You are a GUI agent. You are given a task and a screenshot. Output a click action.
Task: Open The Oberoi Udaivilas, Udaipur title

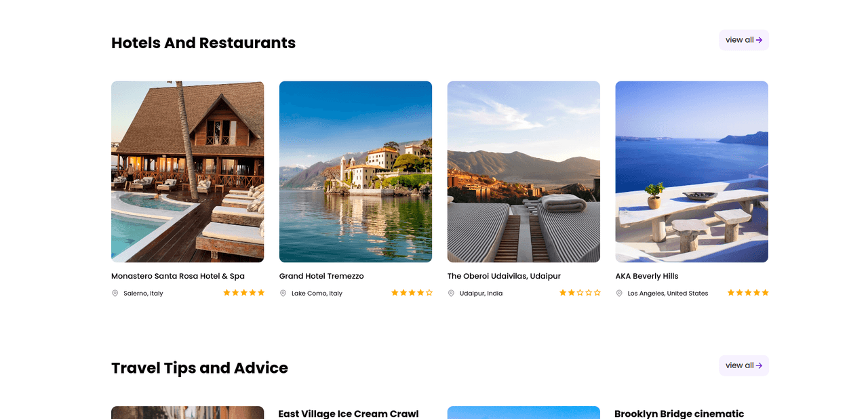click(x=505, y=277)
